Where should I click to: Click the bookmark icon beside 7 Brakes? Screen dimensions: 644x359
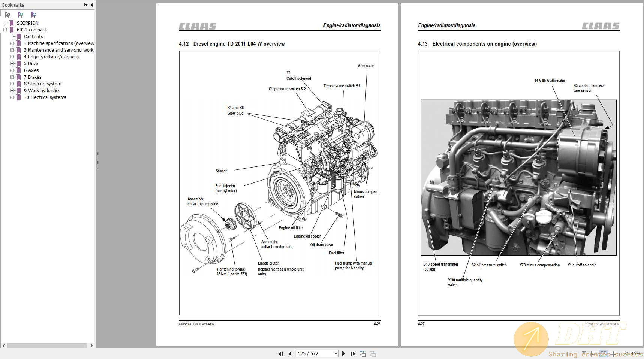pos(19,77)
